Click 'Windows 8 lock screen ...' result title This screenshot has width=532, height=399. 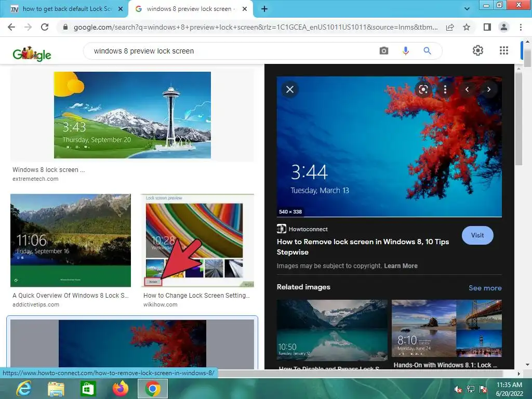pyautogui.click(x=48, y=170)
